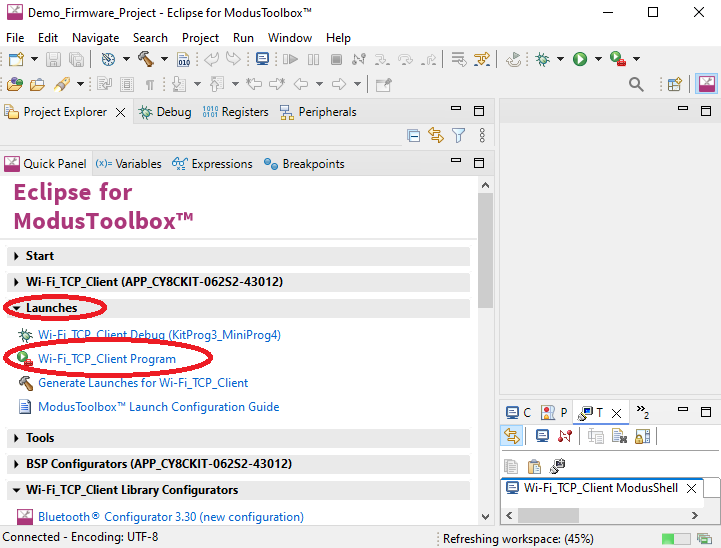The width and height of the screenshot is (721, 548).
Task: Click the Open Perspective icon
Action: pos(675,84)
